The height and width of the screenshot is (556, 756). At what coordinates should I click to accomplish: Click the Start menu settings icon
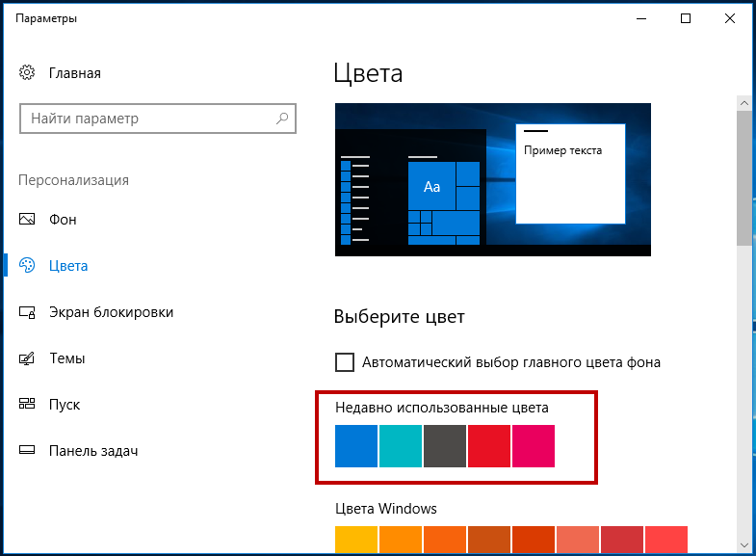(28, 405)
